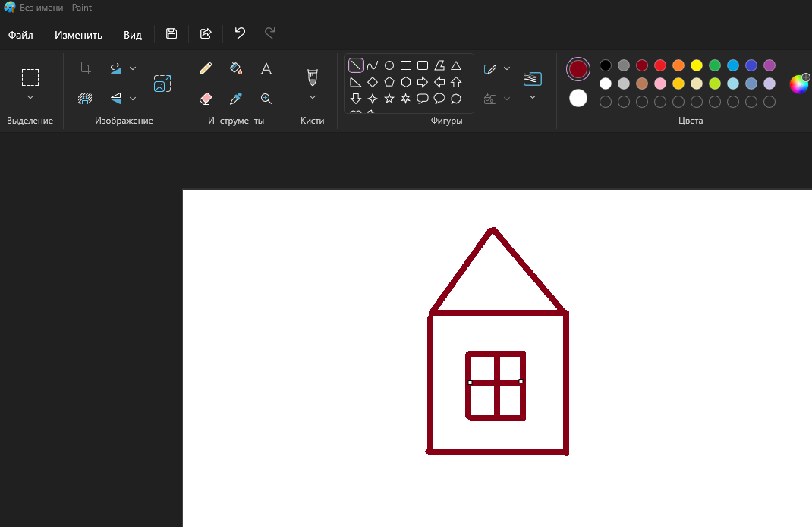Viewport: 812px width, 527px height.
Task: Select the Pencil tool
Action: point(206,68)
